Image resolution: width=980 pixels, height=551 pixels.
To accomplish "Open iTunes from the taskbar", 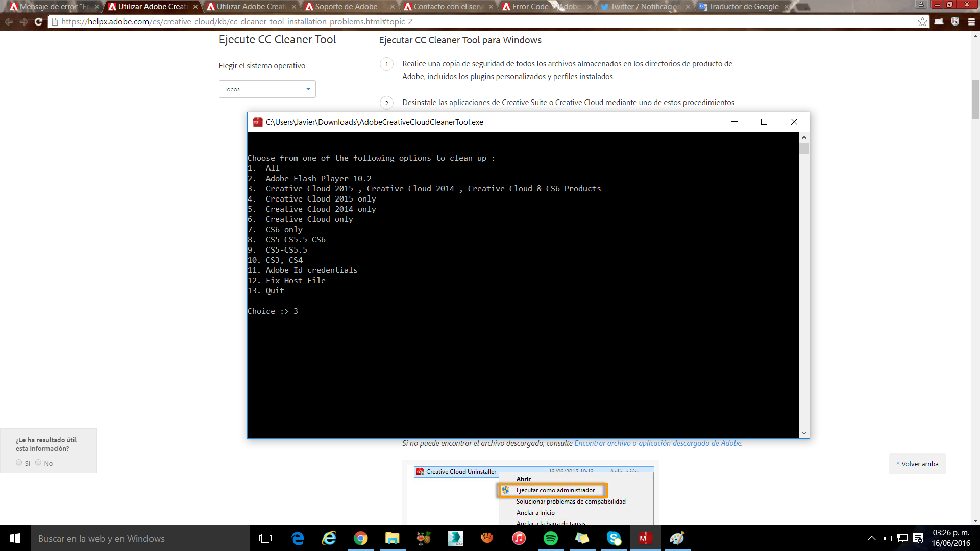I will point(519,538).
